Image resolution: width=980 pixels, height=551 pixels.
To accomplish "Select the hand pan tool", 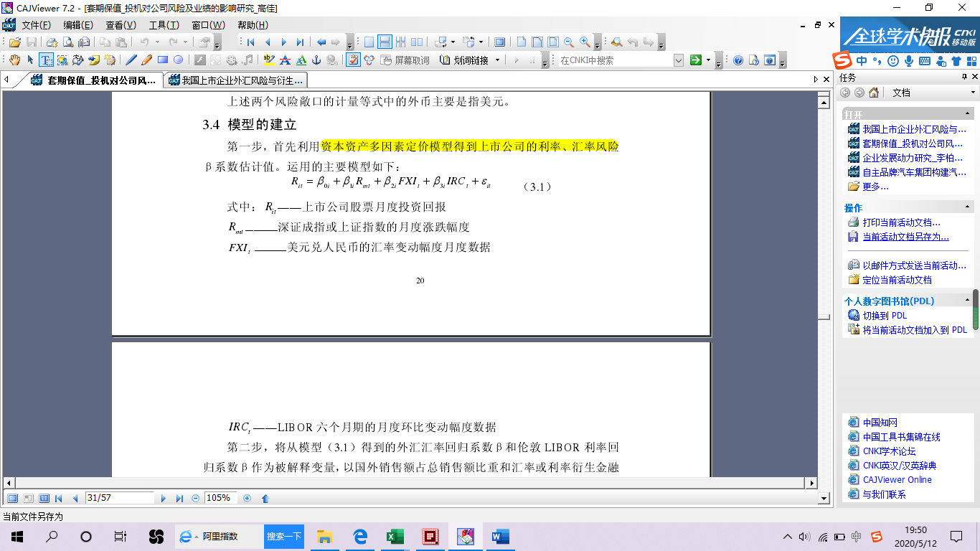I will click(14, 60).
